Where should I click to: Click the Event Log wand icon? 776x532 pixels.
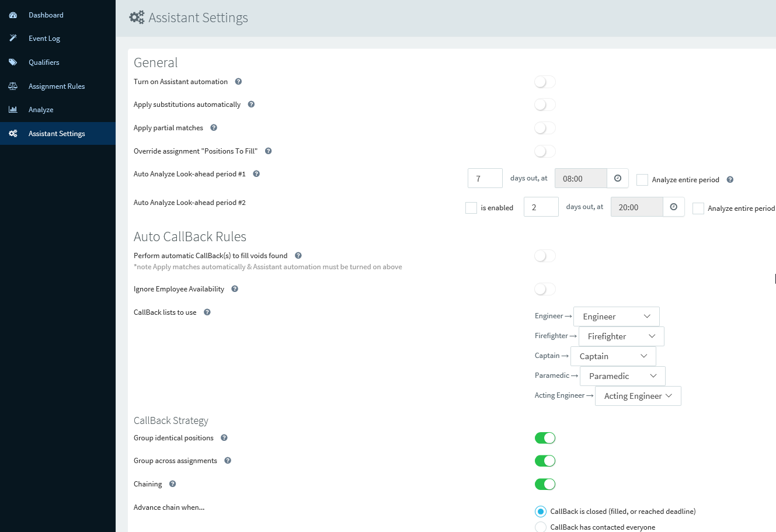pos(13,39)
